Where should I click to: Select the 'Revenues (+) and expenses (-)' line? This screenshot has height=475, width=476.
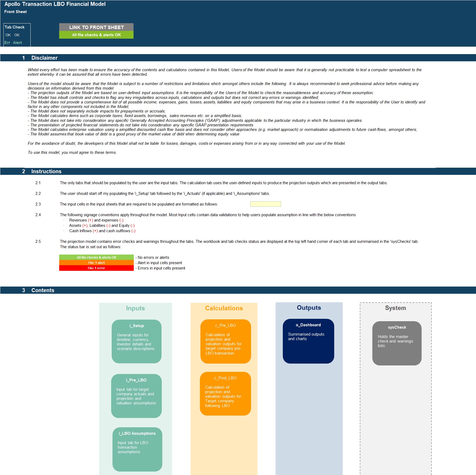96,220
